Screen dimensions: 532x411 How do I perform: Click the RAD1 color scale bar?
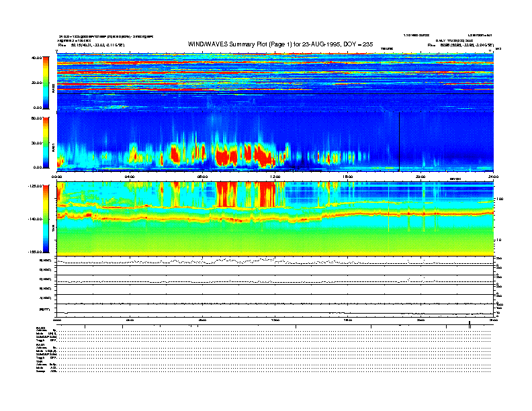(x=46, y=143)
